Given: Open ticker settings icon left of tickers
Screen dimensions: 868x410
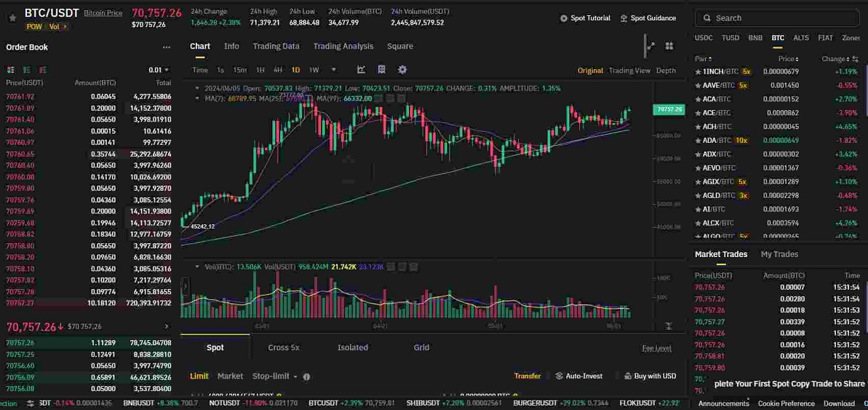Looking at the screenshot, I should (x=31, y=403).
